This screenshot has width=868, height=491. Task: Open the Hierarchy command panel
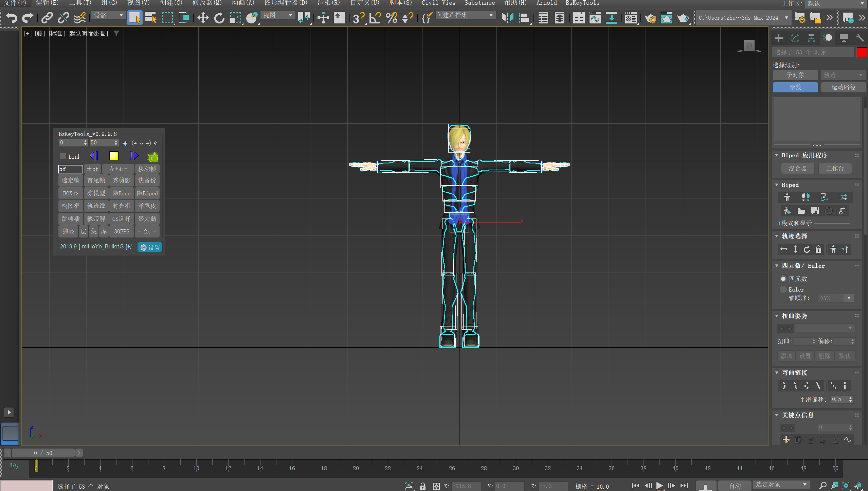811,38
